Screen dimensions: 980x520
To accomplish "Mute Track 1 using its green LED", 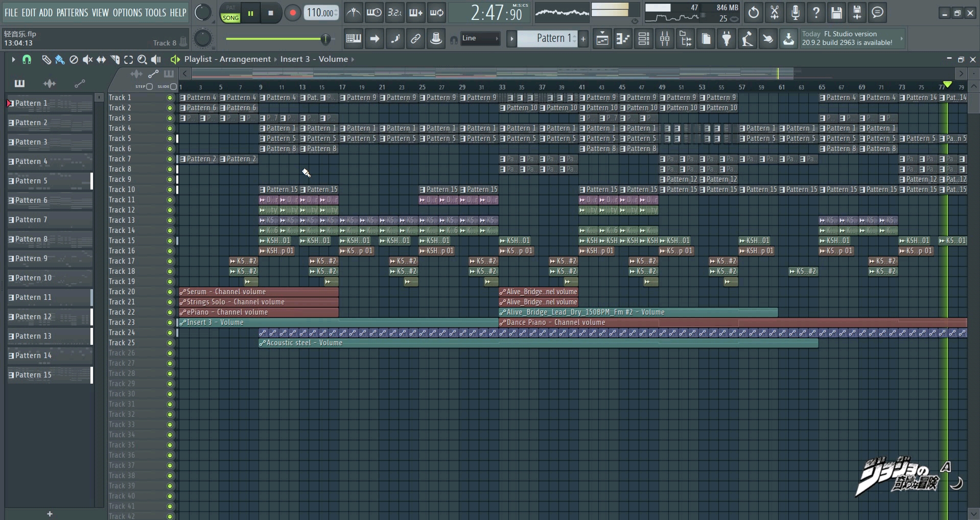I will pyautogui.click(x=170, y=98).
